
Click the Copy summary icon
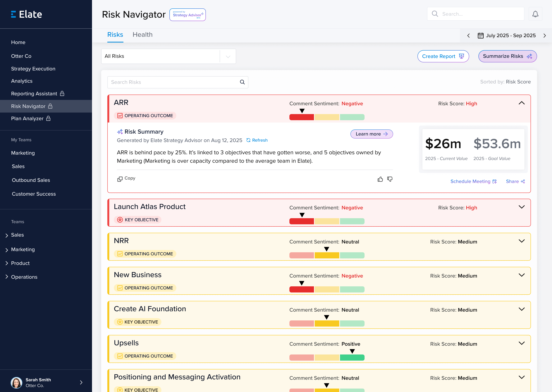pyautogui.click(x=120, y=179)
